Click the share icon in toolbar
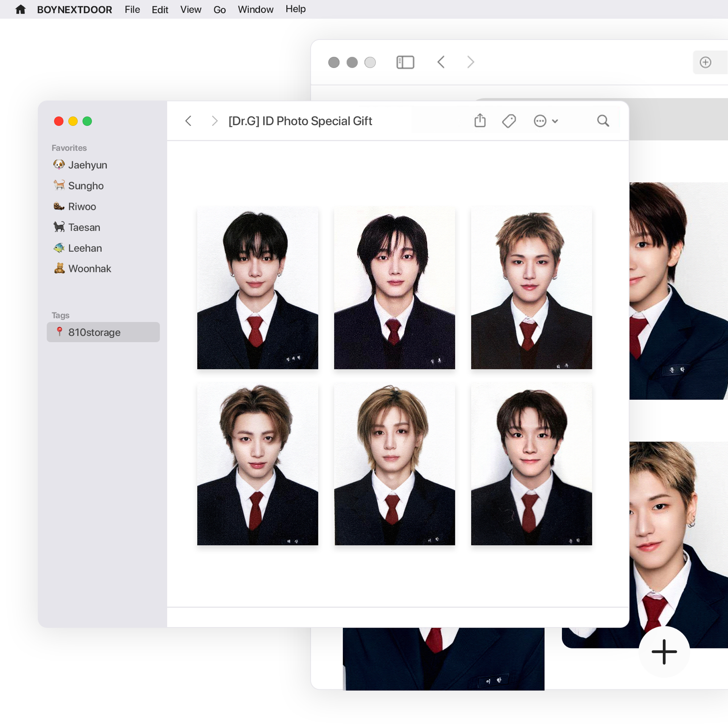The image size is (728, 728). [x=480, y=121]
